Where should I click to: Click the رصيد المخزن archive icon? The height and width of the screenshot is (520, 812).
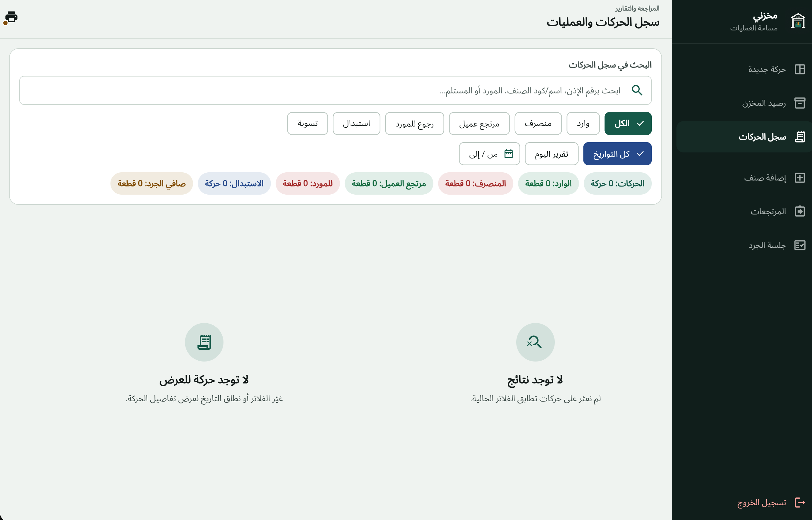[x=800, y=103]
